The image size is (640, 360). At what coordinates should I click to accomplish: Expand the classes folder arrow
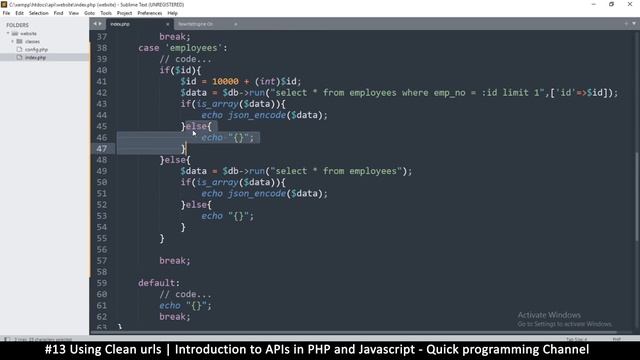tap(13, 41)
